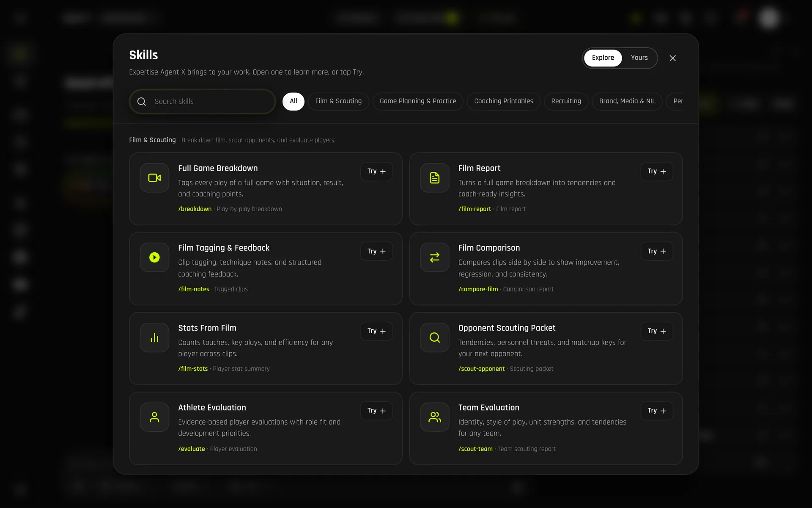
Task: Filter by Recruiting chip
Action: point(566,102)
